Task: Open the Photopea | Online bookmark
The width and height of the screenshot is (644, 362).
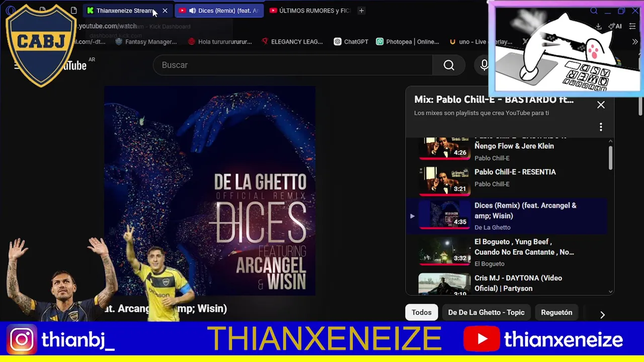Action: (407, 42)
